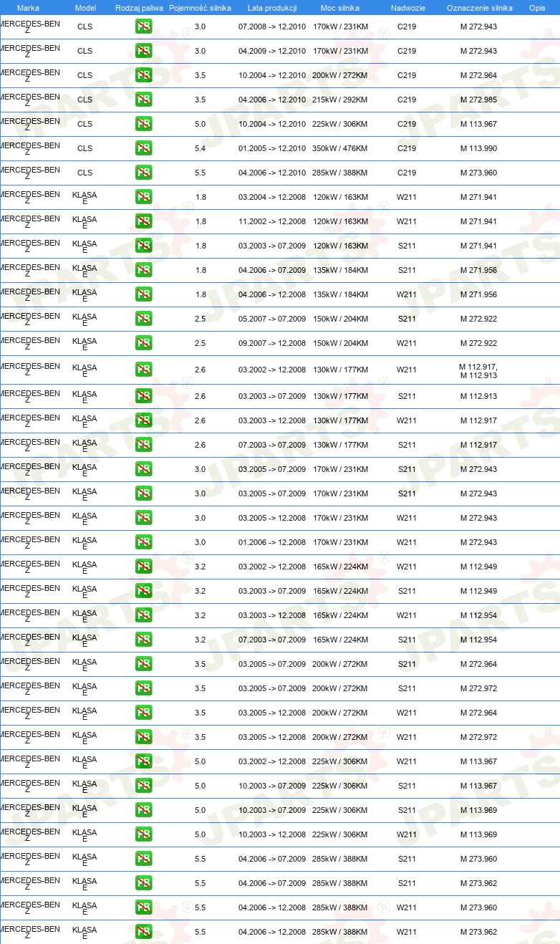Click fuel icon in CLS 5.5 row

click(x=143, y=173)
